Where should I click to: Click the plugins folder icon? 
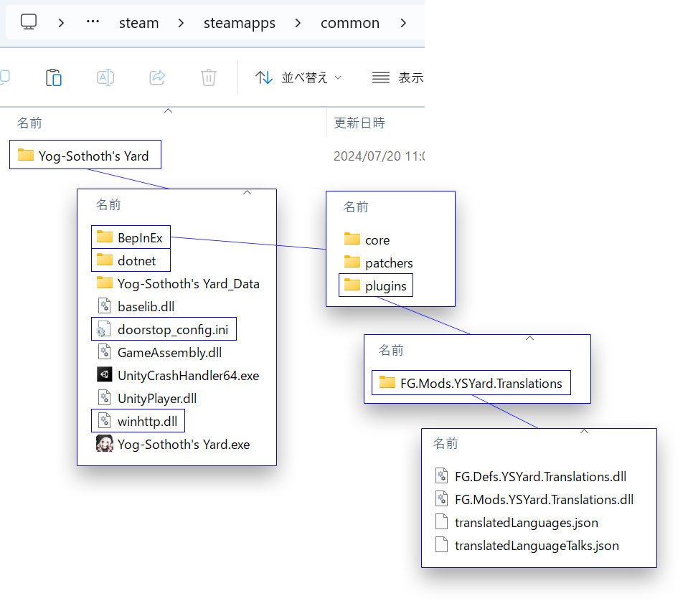click(x=352, y=285)
